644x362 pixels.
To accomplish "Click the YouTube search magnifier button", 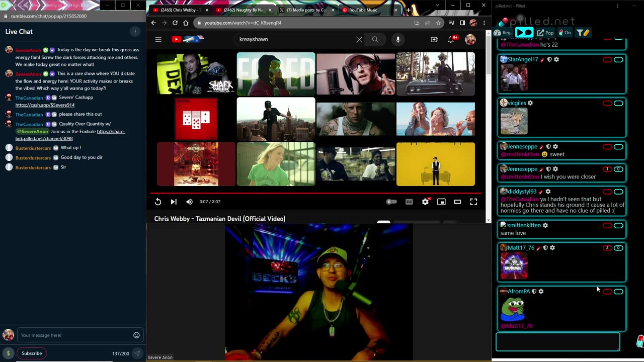I will [375, 39].
